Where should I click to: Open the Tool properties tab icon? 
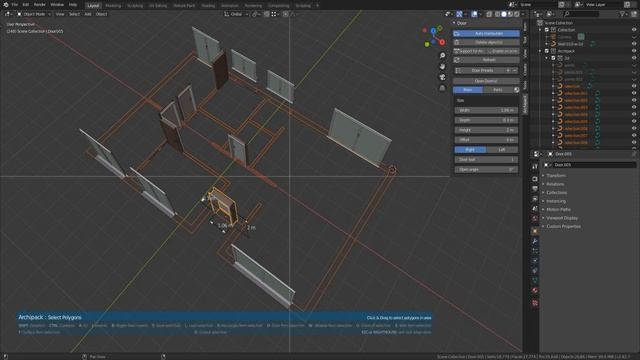(x=535, y=167)
